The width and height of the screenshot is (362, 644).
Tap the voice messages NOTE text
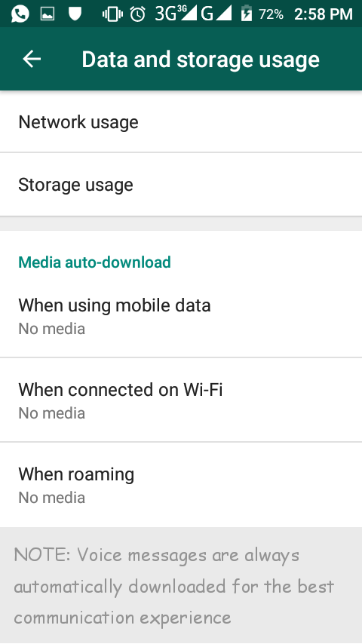point(173,586)
